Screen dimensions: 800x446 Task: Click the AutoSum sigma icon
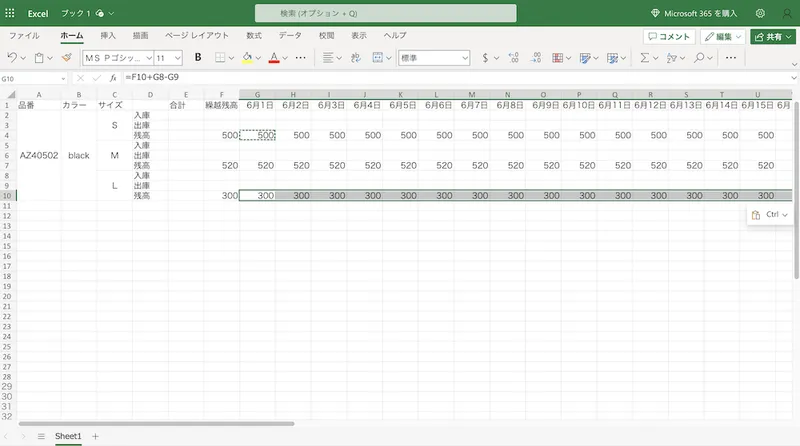(x=645, y=58)
